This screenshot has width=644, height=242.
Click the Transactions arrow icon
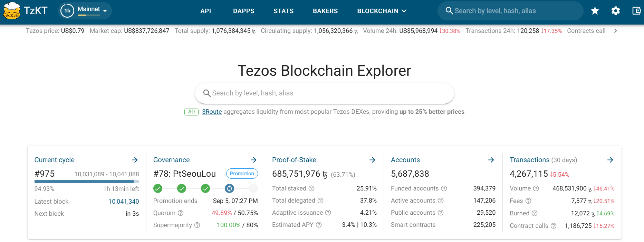610,160
